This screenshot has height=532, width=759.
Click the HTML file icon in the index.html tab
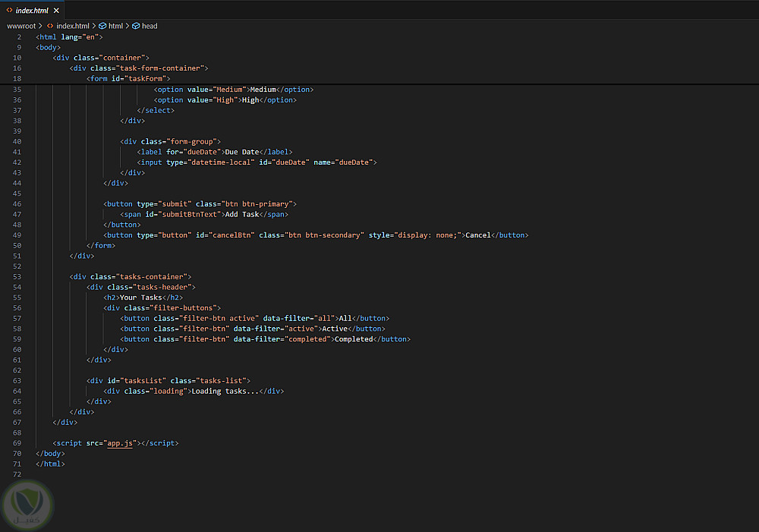pyautogui.click(x=9, y=11)
